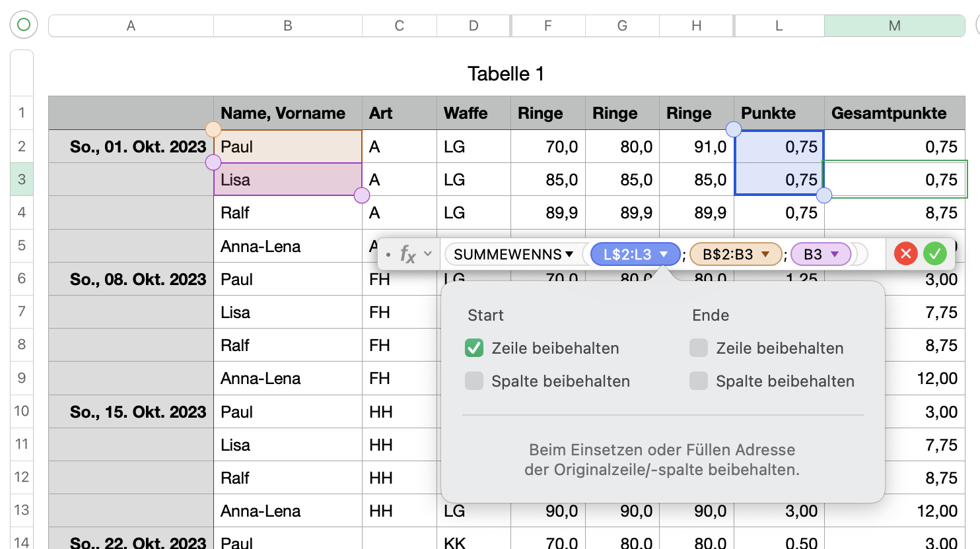Click the blue handle below cell L3
The width and height of the screenshot is (980, 549).
click(x=824, y=195)
